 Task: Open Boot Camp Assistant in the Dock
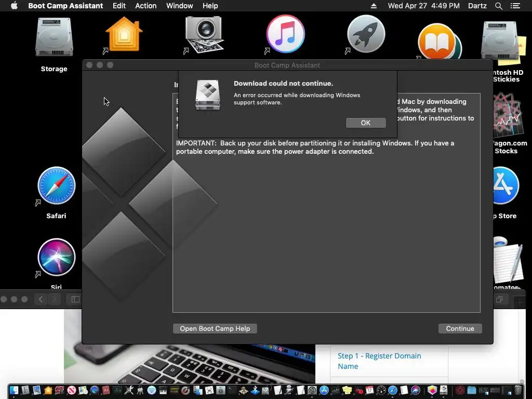coord(444,390)
